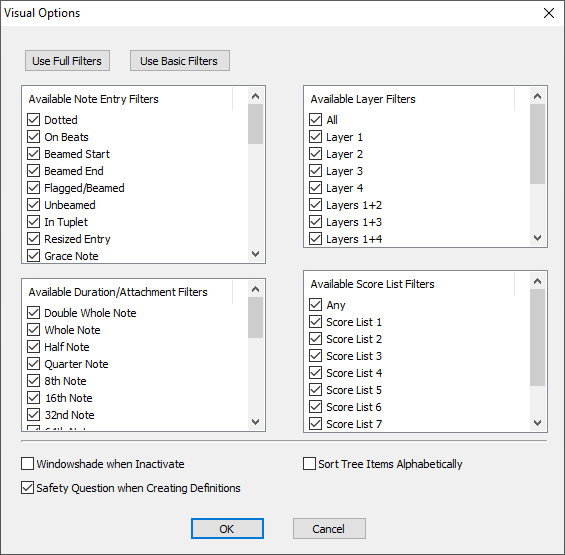Click up arrow of Layer Filters scrollbar
The image size is (565, 555).
[538, 96]
